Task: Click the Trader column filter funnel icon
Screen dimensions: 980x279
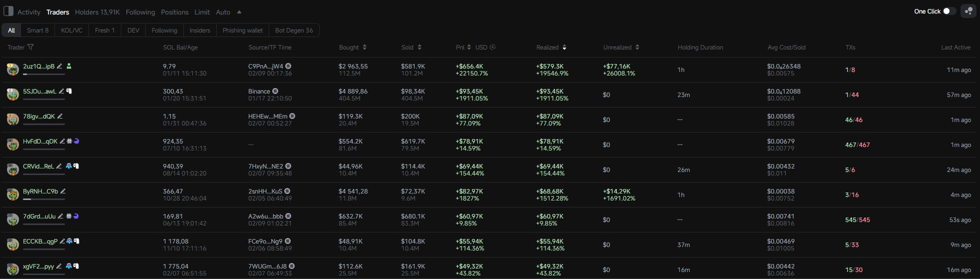Action: click(30, 47)
